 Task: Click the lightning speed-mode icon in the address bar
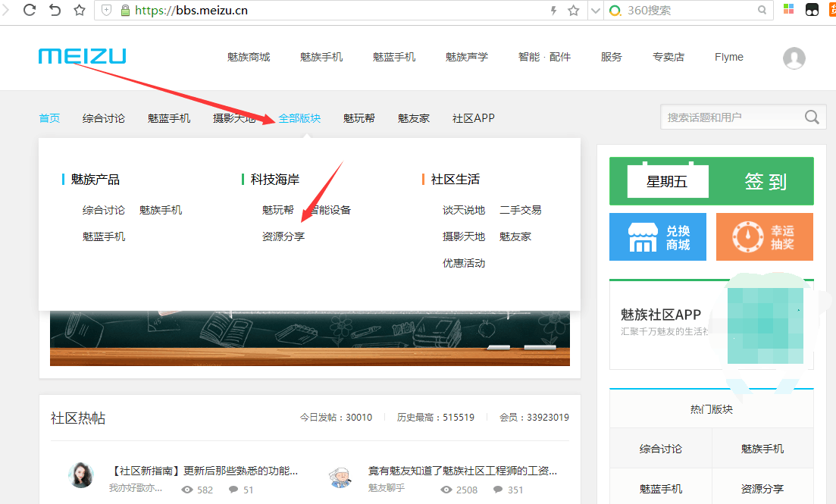[x=553, y=10]
